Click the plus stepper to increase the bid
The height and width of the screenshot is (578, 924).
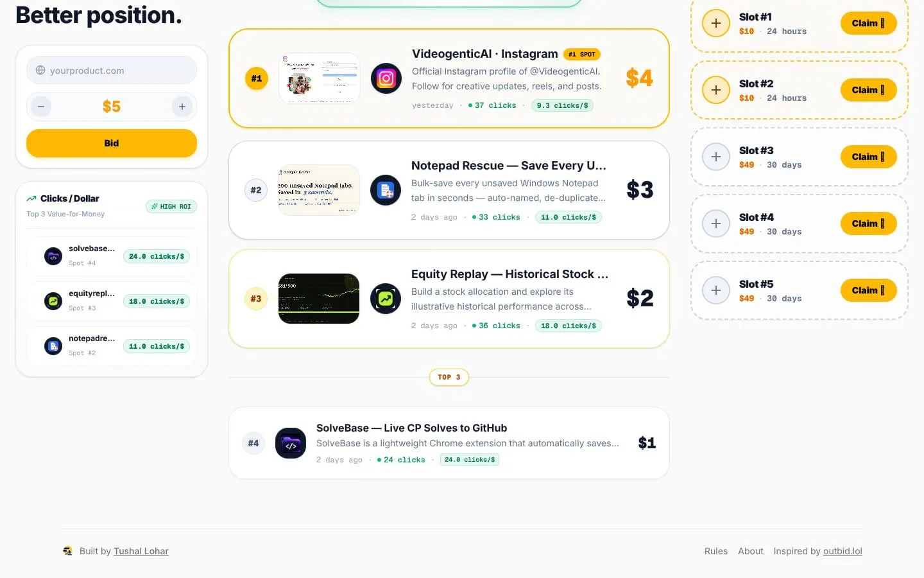click(x=182, y=107)
